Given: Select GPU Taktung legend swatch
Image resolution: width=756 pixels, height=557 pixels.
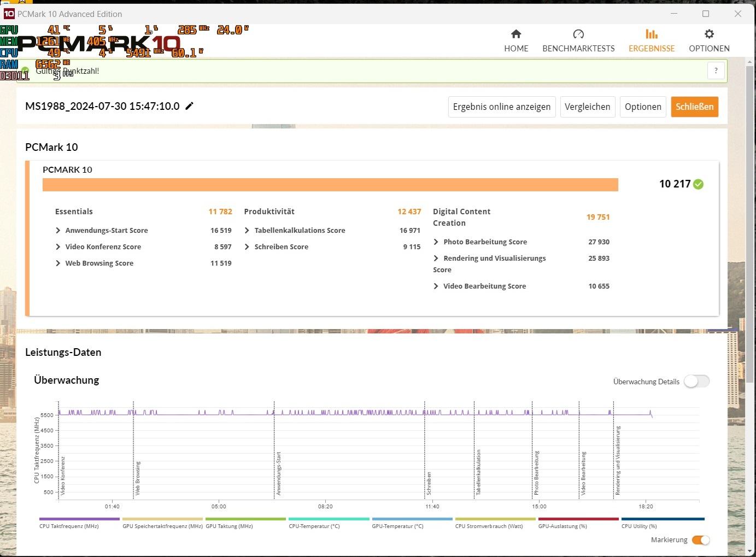Looking at the screenshot, I should (245, 519).
